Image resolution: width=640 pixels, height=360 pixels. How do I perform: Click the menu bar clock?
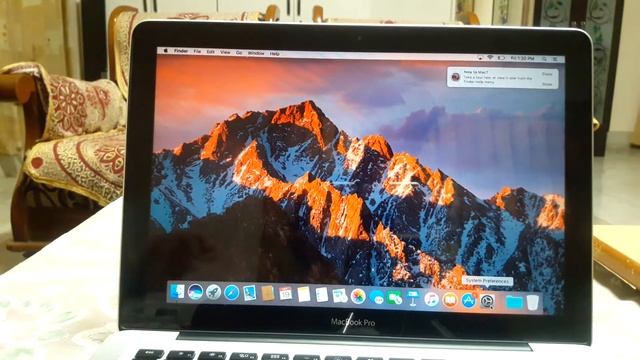point(522,59)
